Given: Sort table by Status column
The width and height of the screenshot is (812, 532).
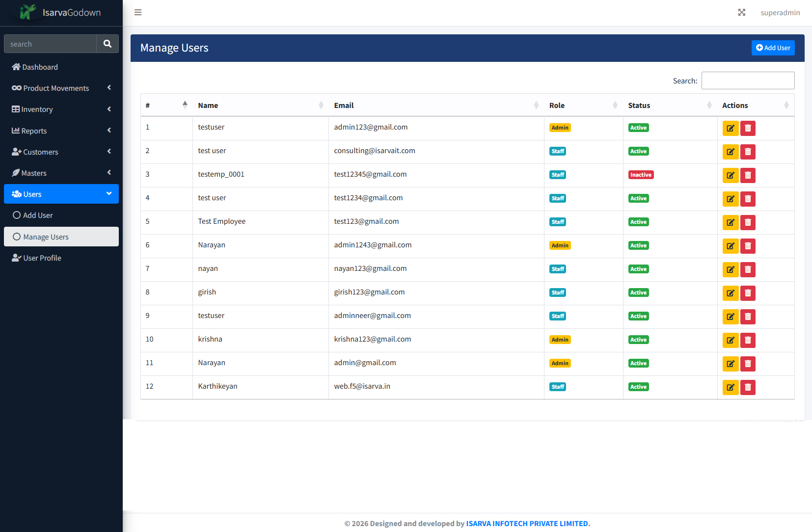Looking at the screenshot, I should [x=670, y=105].
